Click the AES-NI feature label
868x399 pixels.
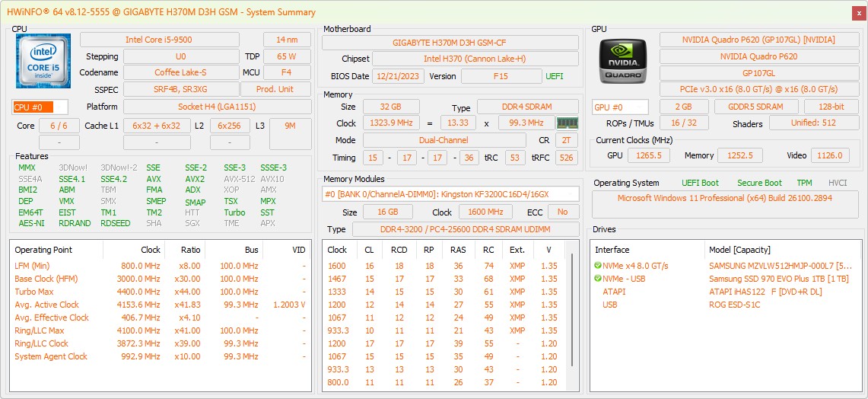point(31,223)
